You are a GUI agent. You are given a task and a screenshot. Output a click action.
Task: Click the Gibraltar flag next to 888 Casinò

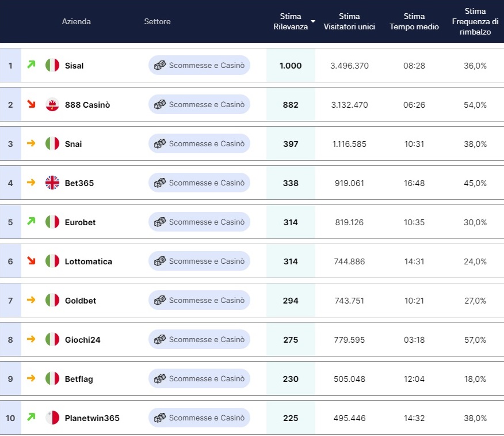click(52, 105)
